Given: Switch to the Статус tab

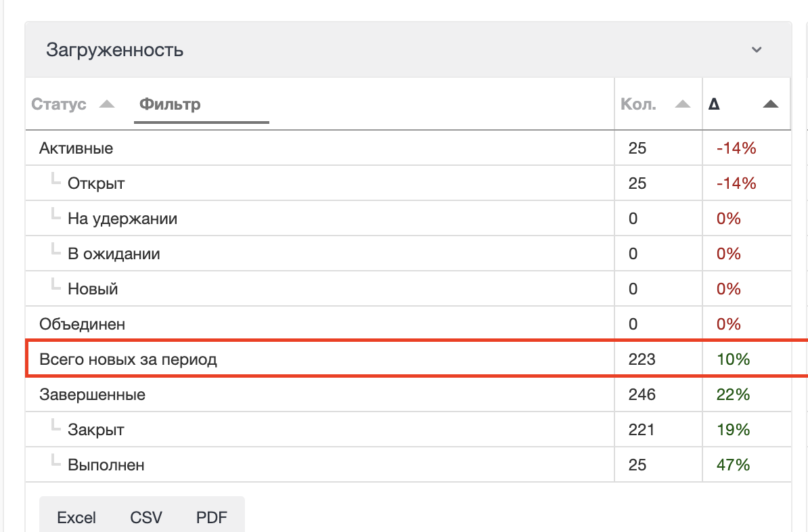Looking at the screenshot, I should [58, 104].
